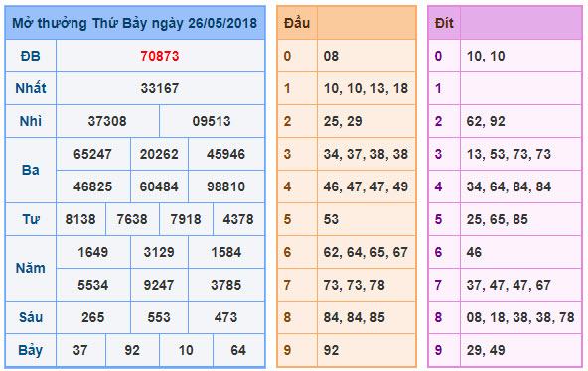Select '62, 92' in Đít table
The image size is (588, 371).
486,121
